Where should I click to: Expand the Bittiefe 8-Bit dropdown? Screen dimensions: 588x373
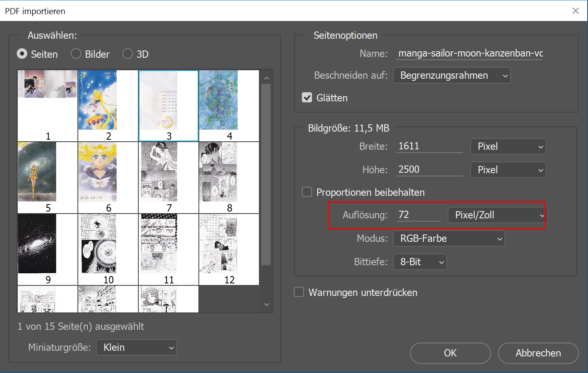click(420, 262)
